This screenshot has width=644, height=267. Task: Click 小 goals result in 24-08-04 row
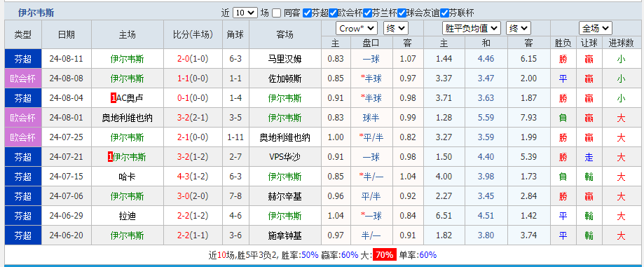click(621, 98)
